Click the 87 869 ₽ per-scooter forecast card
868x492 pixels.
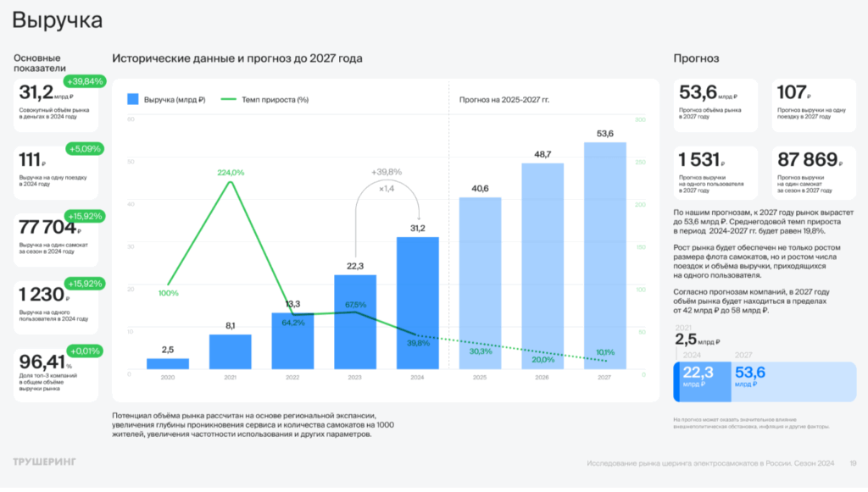(x=813, y=173)
